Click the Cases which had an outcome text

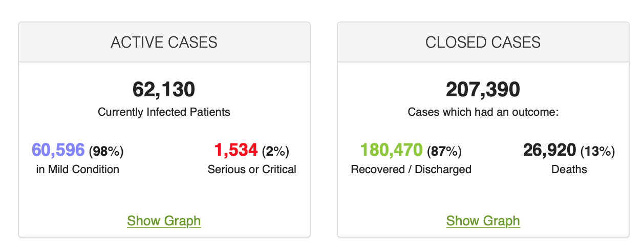pos(483,112)
